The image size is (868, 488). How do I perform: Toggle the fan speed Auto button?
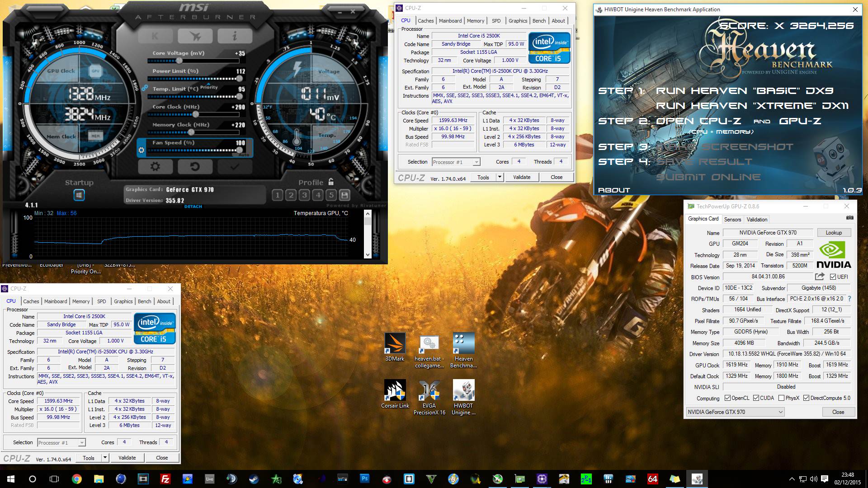(x=244, y=155)
